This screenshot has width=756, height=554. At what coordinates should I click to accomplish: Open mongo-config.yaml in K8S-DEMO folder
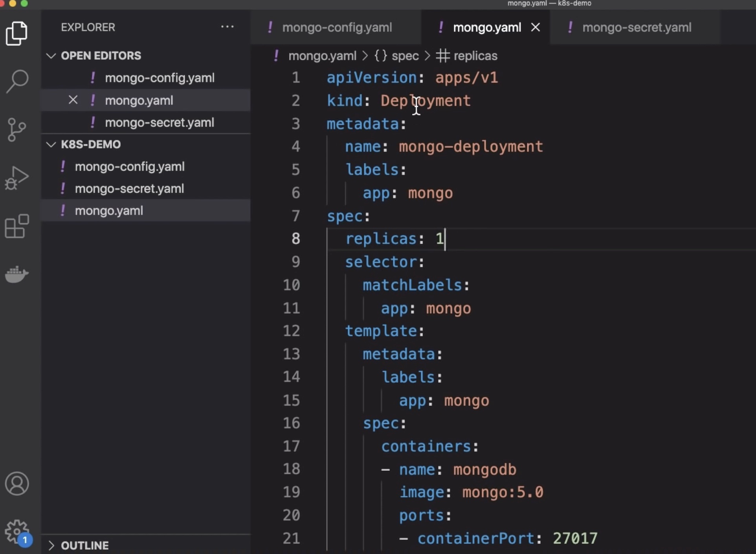click(146, 167)
